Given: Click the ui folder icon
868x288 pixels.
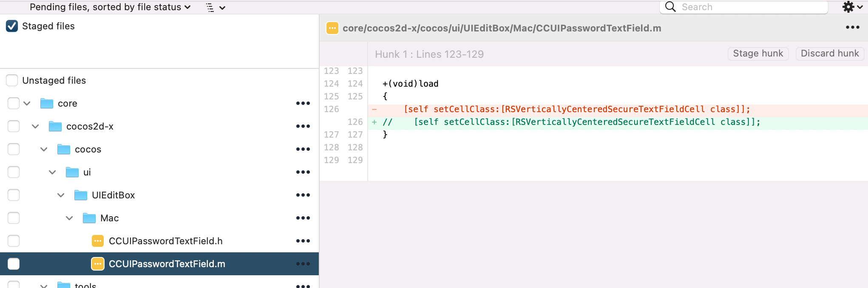Looking at the screenshot, I should (72, 172).
